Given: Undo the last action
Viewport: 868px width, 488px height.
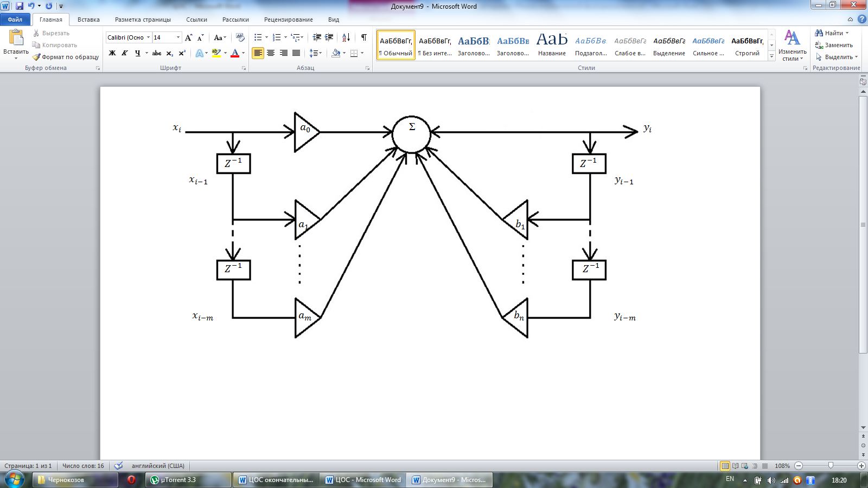Looking at the screenshot, I should [31, 6].
